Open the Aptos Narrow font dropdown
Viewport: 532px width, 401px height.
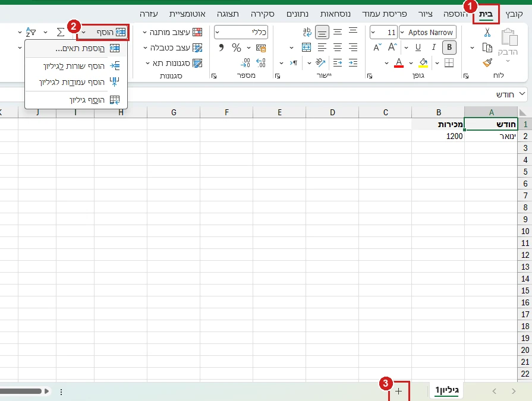(x=402, y=33)
